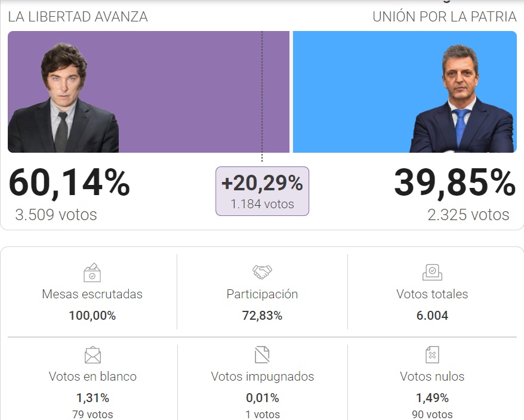Click the dotted midpoint line on the bar

point(262,96)
